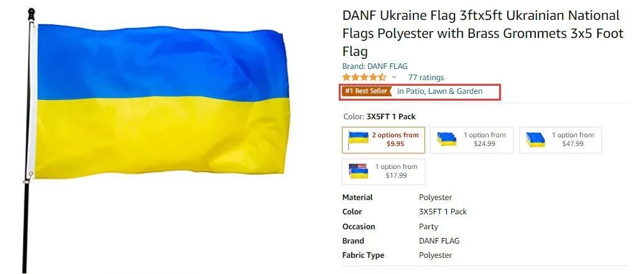644x274 pixels.
Task: Visit the Brand: DANF FLAG link
Action: (x=375, y=66)
